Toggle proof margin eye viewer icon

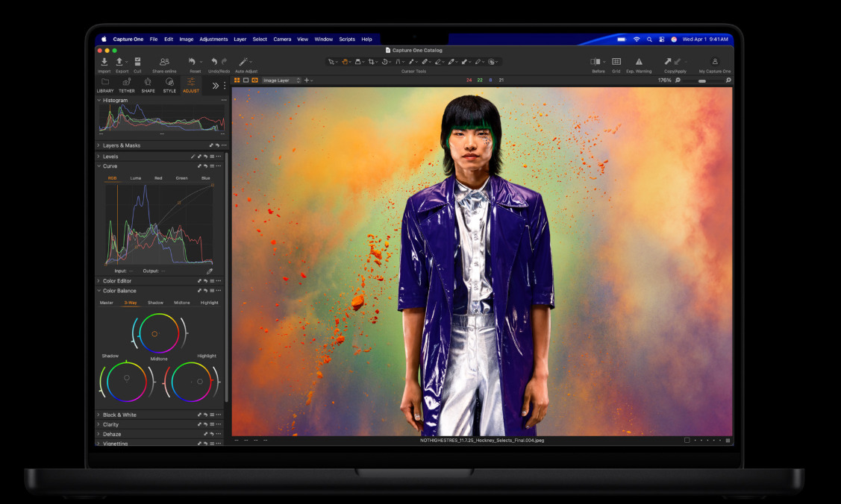point(254,81)
